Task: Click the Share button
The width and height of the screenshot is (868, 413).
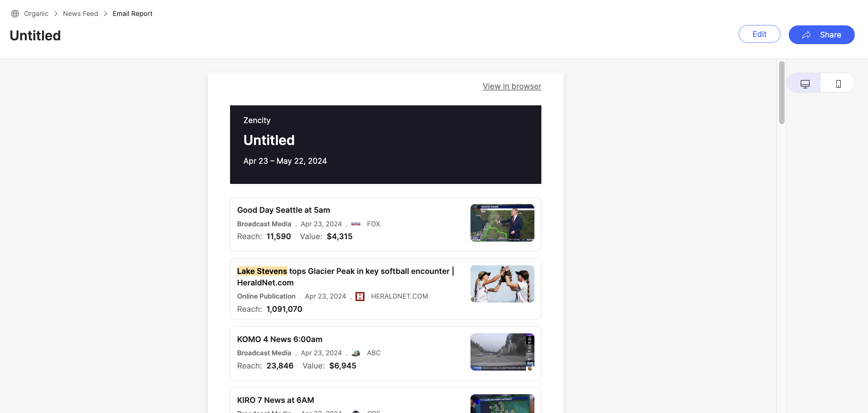Action: (x=821, y=35)
